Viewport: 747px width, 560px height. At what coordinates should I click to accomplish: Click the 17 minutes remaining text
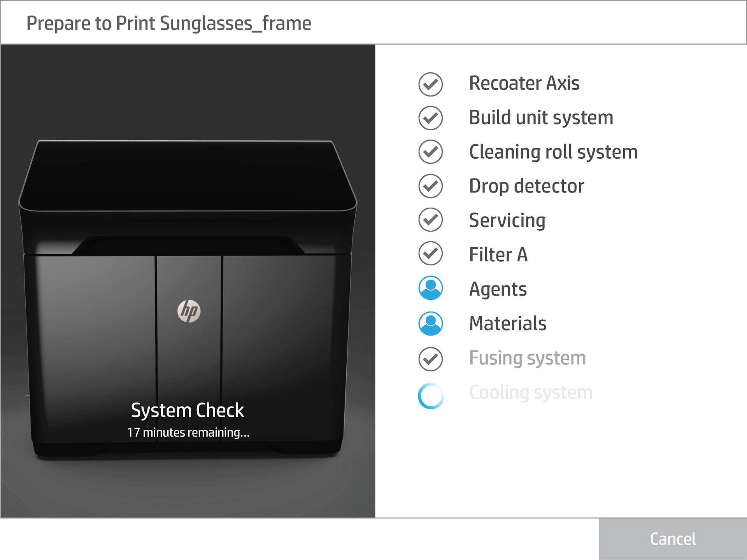pos(188,432)
